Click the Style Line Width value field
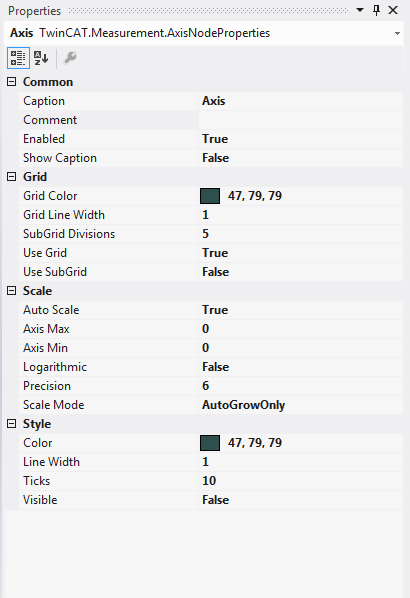 point(301,462)
